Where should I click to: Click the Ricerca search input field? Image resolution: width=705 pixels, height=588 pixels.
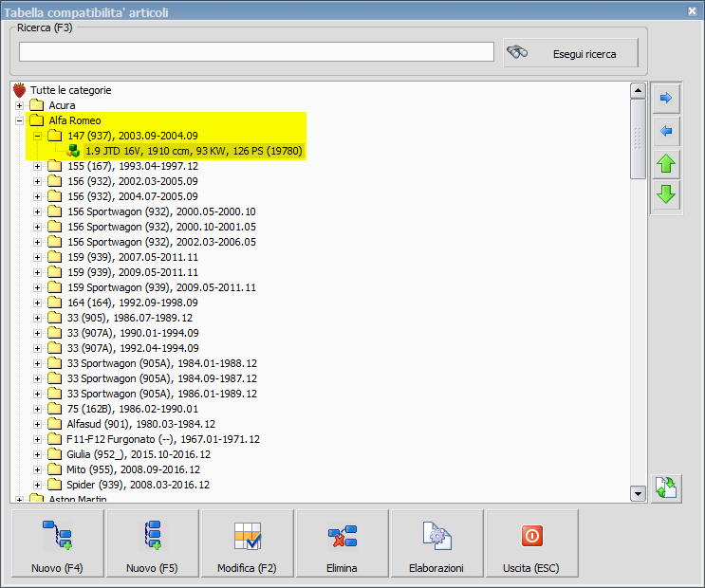(x=256, y=52)
